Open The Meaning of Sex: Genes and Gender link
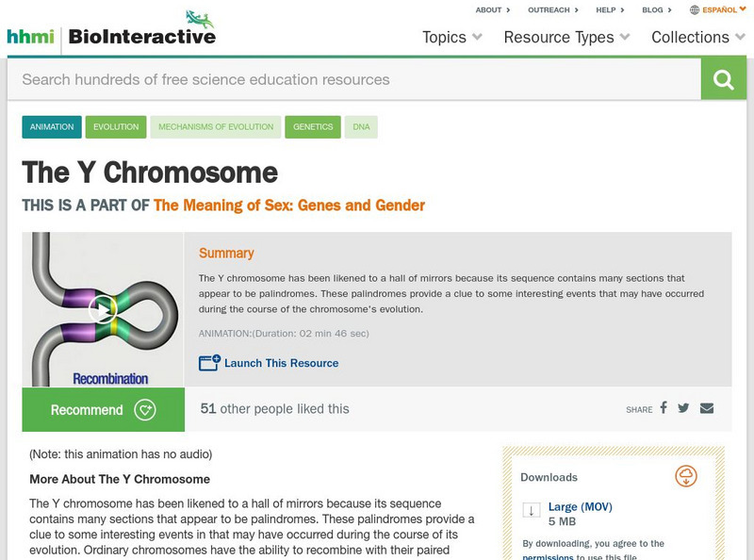The width and height of the screenshot is (754, 560). pyautogui.click(x=289, y=206)
